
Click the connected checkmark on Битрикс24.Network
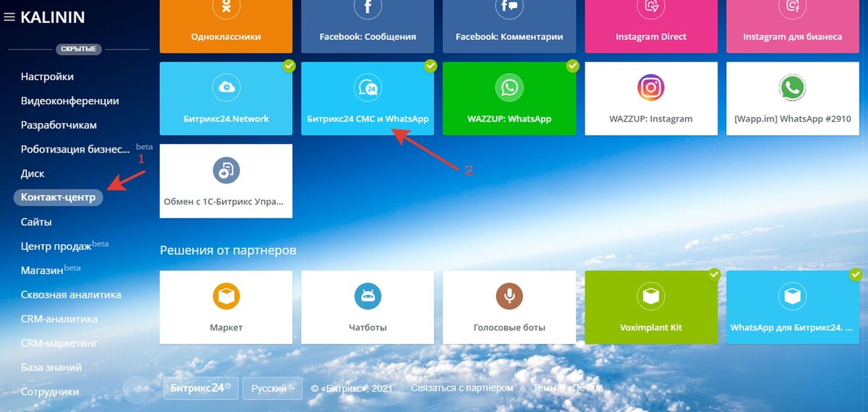[x=289, y=66]
